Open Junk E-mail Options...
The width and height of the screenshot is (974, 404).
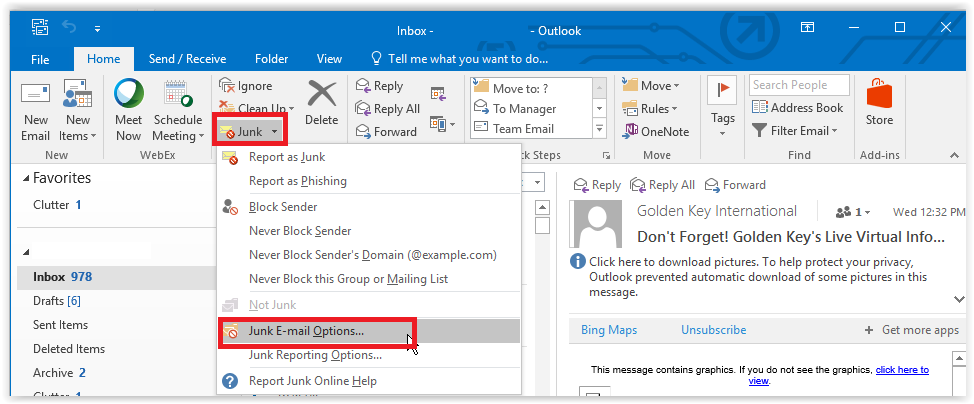(368, 331)
